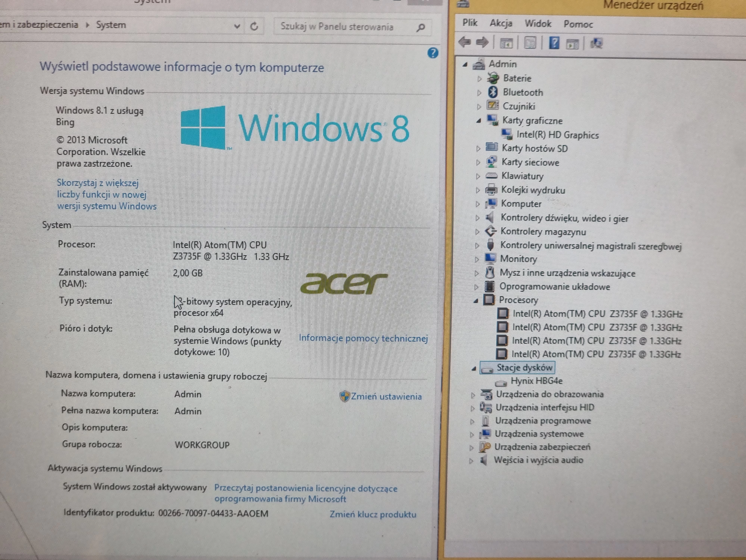
Task: Click the show/hide console tree icon
Action: click(x=506, y=43)
